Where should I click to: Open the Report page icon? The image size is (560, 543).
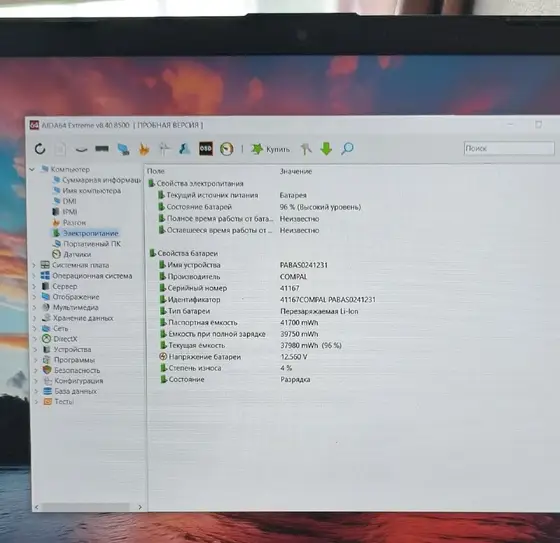click(x=60, y=149)
